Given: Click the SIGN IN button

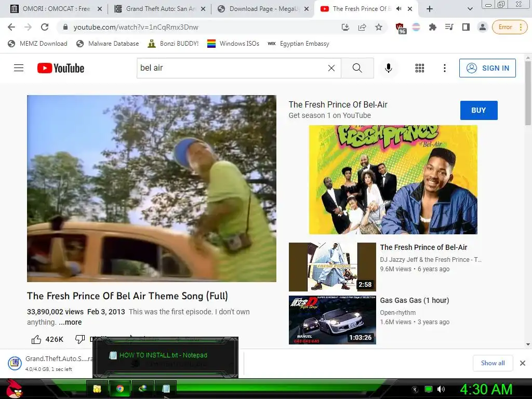Looking at the screenshot, I should pyautogui.click(x=487, y=68).
